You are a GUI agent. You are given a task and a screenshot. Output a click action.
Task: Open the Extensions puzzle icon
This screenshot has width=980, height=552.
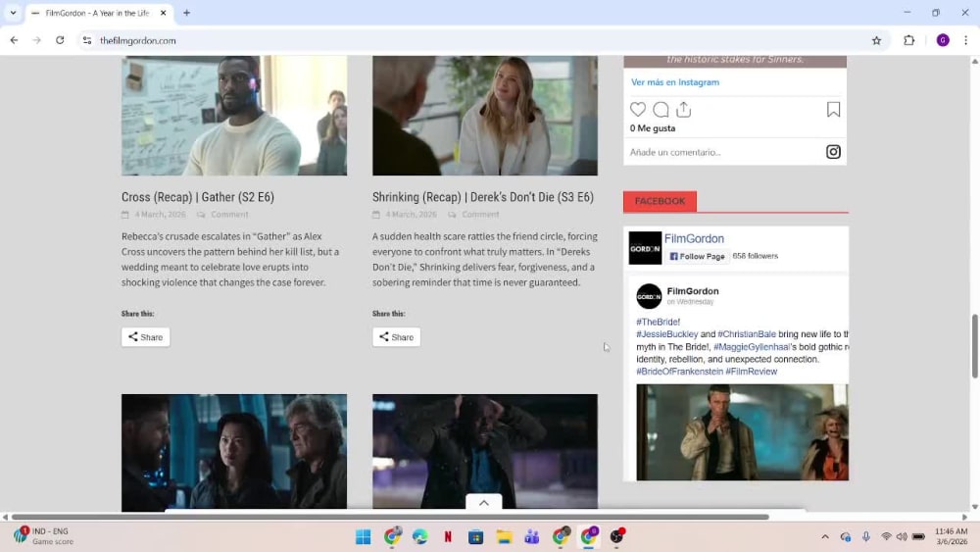coord(908,40)
